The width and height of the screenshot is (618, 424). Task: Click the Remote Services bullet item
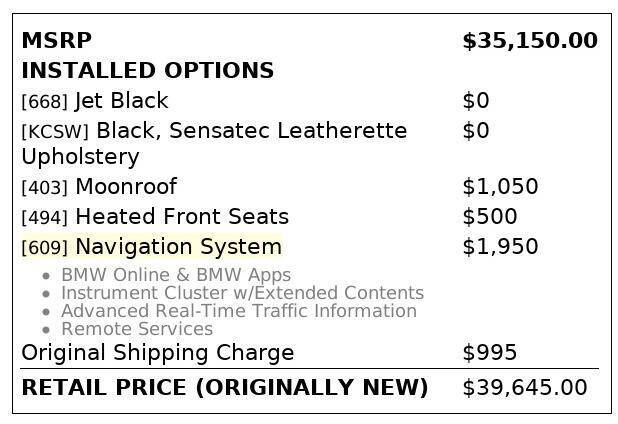point(137,329)
